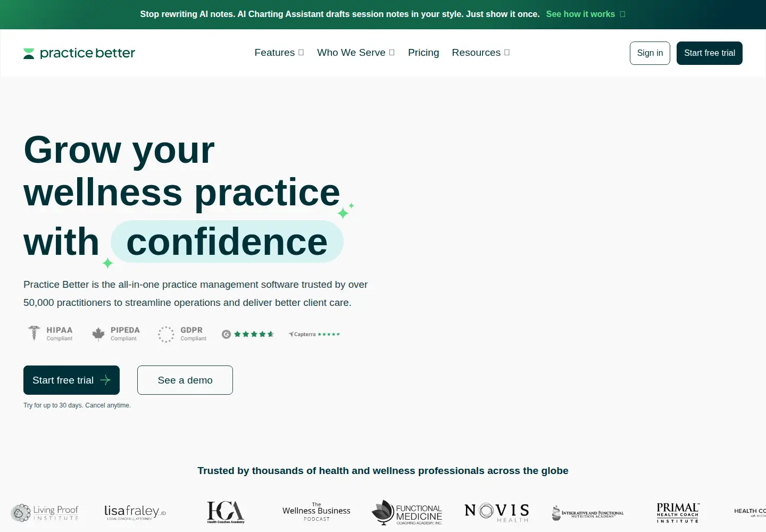This screenshot has height=532, width=766.
Task: Click the PIPEDA Compliant maple leaf badge
Action: (115, 334)
